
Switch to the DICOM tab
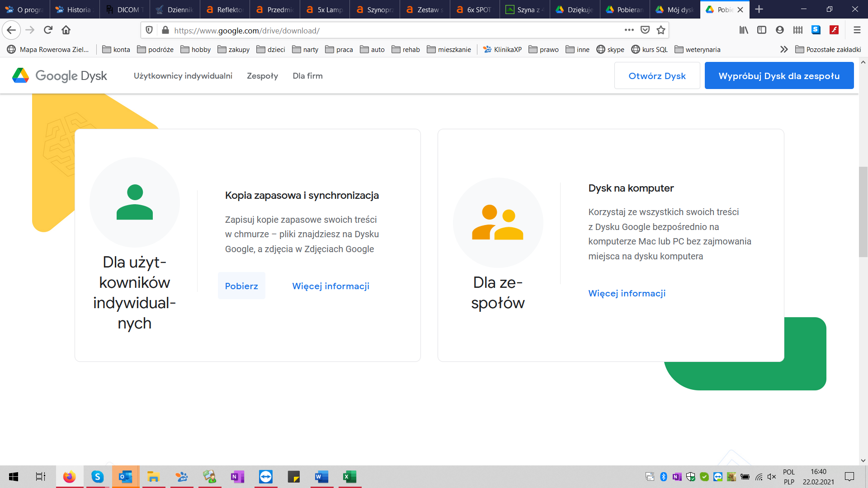tap(125, 9)
